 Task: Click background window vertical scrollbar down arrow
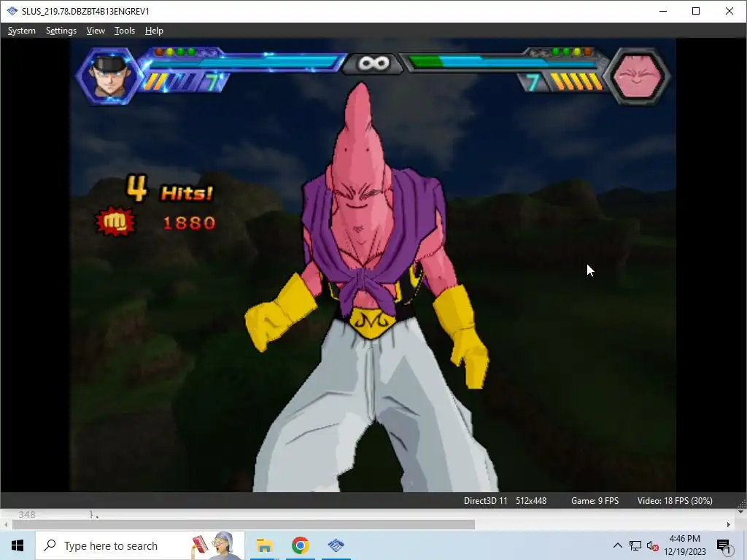[x=740, y=512]
